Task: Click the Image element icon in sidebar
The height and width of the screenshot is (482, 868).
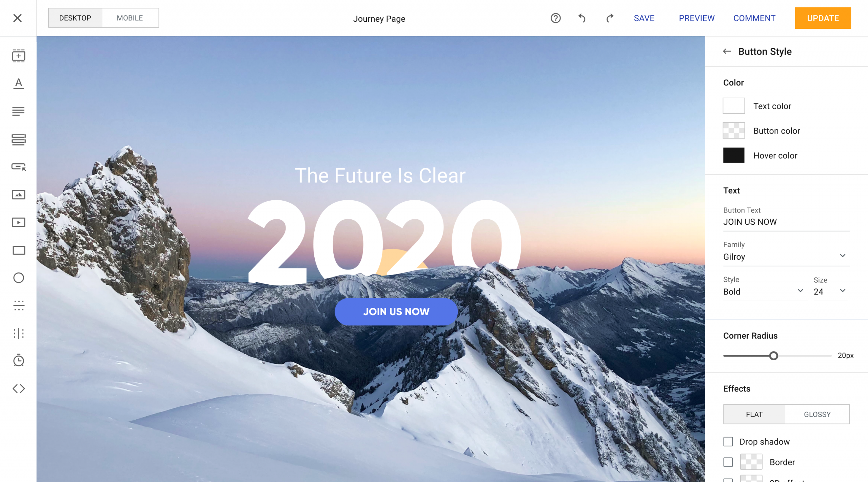Action: (x=18, y=195)
